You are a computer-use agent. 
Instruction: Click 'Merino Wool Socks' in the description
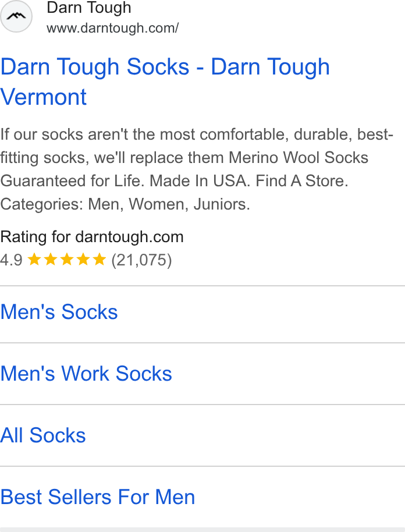click(299, 158)
